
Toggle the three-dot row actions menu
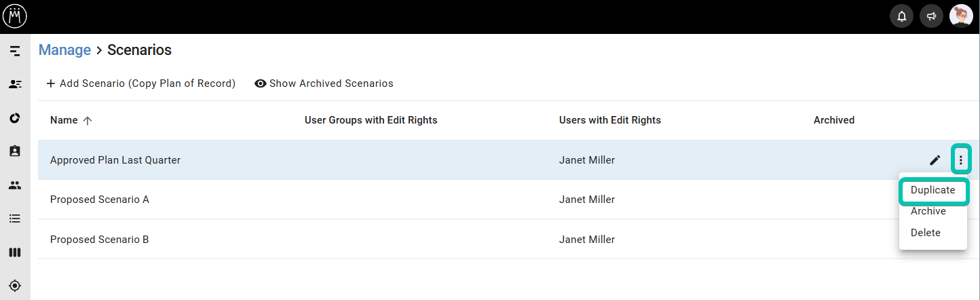click(x=961, y=160)
